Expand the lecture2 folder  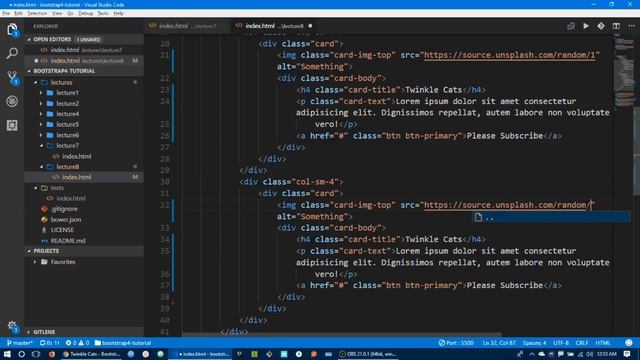pyautogui.click(x=41, y=103)
